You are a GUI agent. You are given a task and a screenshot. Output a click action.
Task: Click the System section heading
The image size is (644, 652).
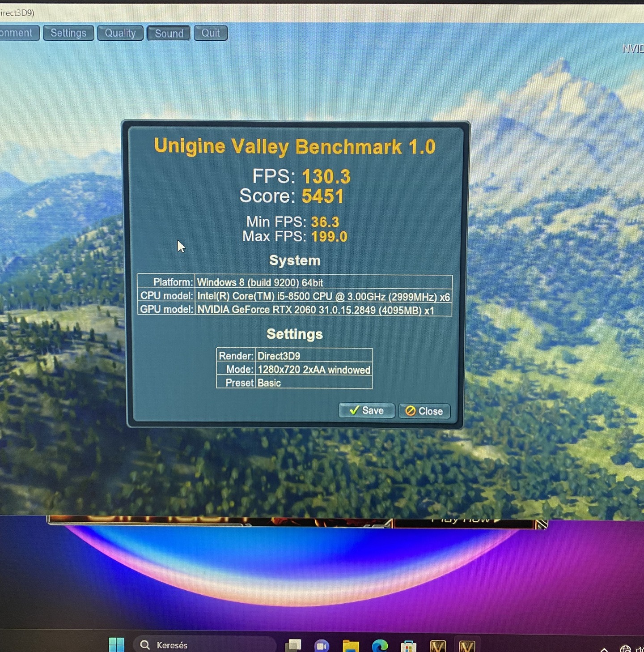click(295, 260)
